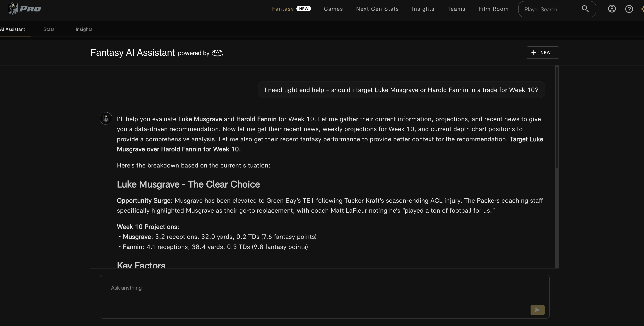Click the Week 10 Projections label

148,227
